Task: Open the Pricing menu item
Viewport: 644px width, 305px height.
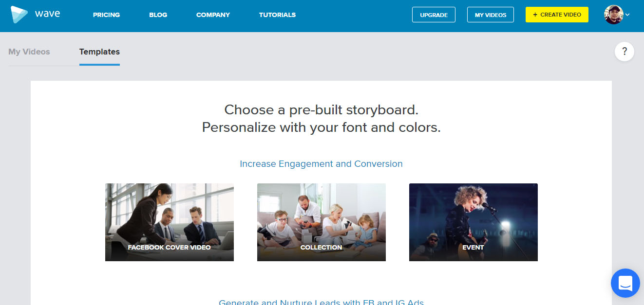Action: (x=106, y=15)
